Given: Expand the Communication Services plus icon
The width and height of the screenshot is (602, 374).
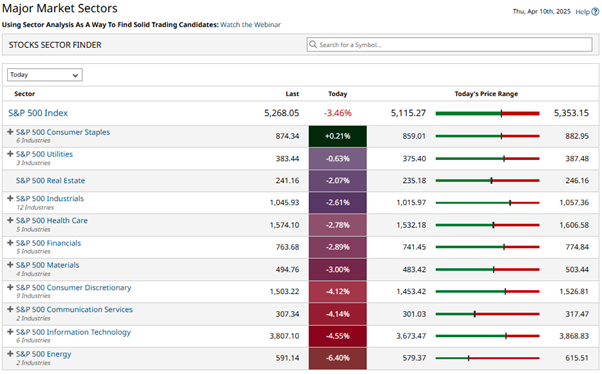Looking at the screenshot, I should tap(10, 309).
